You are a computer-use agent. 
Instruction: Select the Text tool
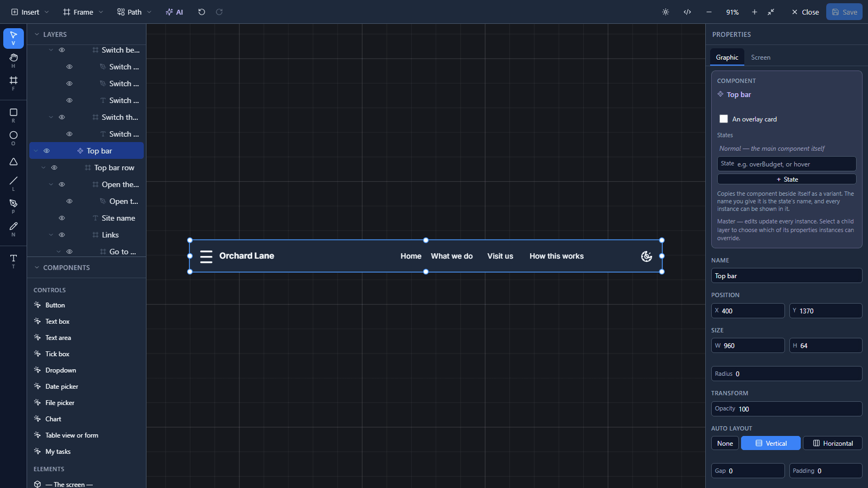[14, 260]
